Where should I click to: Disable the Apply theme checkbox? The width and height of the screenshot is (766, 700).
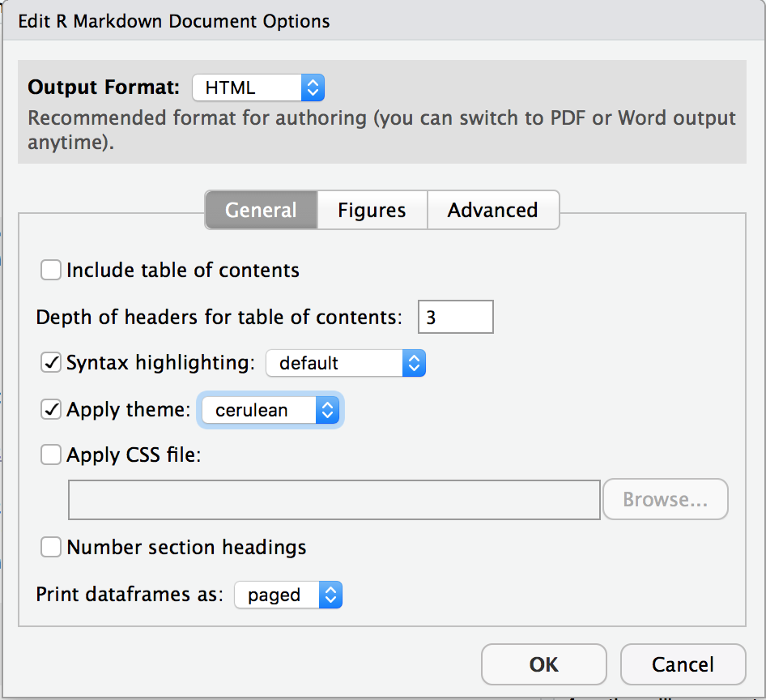click(51, 410)
